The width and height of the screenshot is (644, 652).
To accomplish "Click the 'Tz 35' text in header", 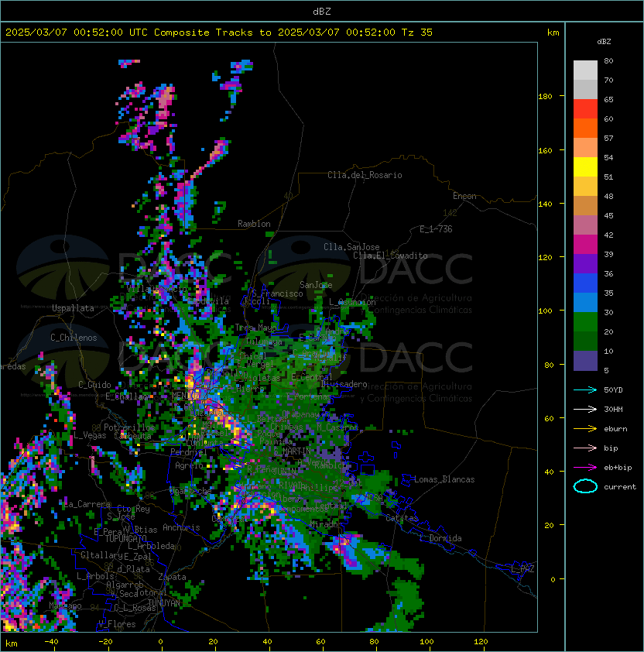I will [417, 32].
